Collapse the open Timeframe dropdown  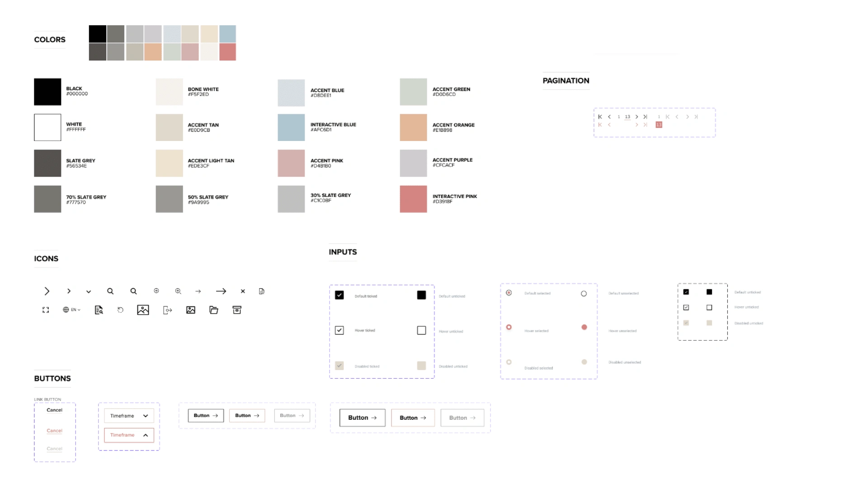click(128, 434)
